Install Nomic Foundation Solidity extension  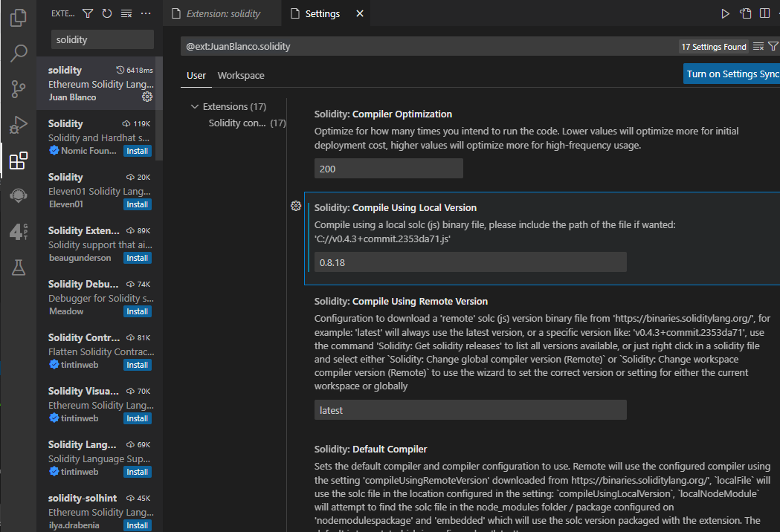(138, 151)
